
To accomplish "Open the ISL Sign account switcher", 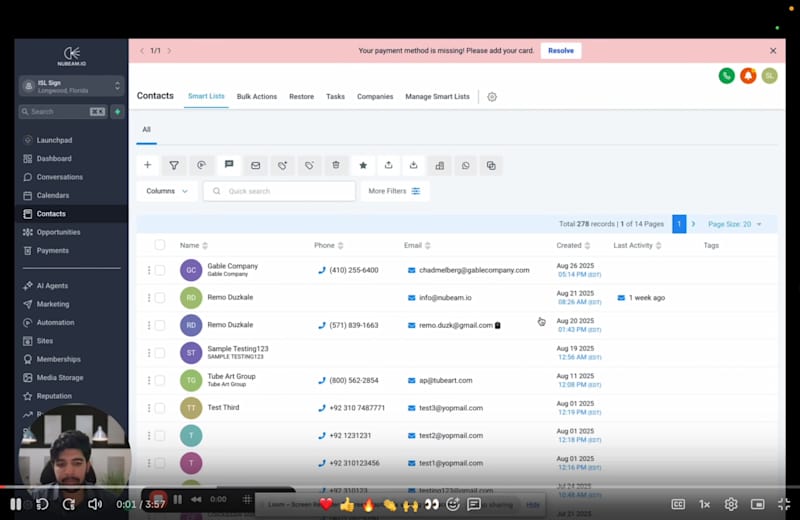I will pos(71,86).
